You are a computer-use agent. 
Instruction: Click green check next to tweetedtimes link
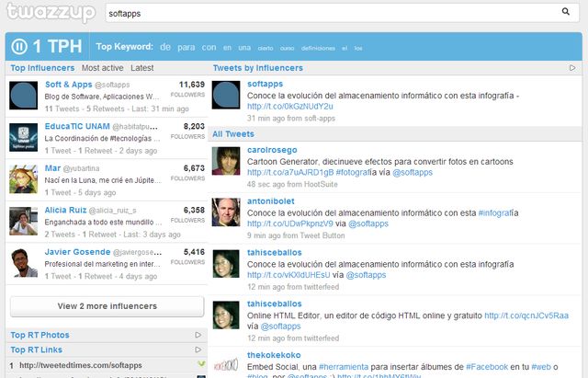[x=201, y=363]
